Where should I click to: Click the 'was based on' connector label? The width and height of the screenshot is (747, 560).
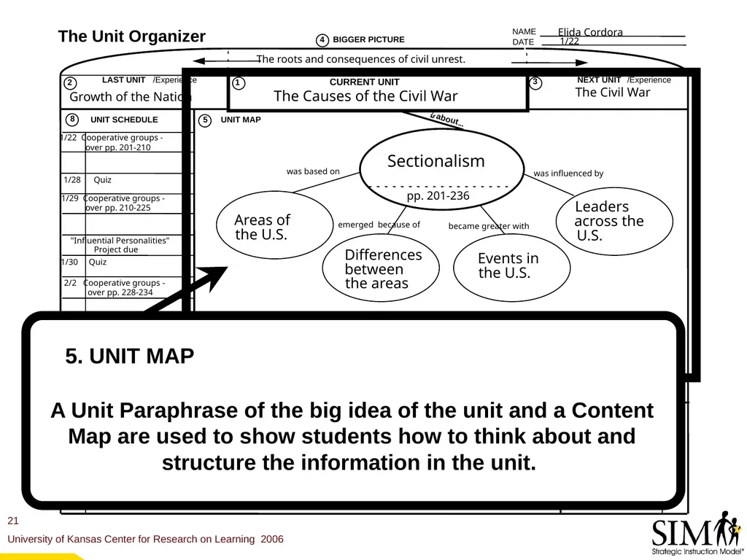(x=313, y=171)
